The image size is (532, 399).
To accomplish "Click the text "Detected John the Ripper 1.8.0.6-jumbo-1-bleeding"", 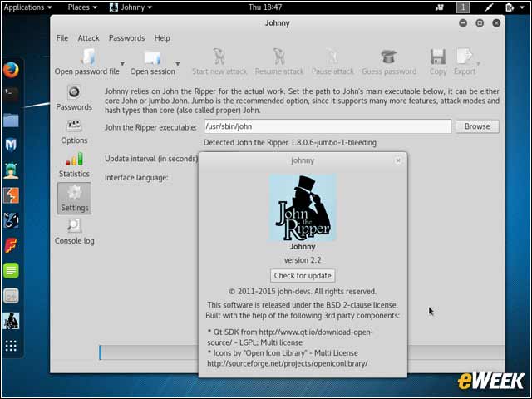I will pos(290,142).
